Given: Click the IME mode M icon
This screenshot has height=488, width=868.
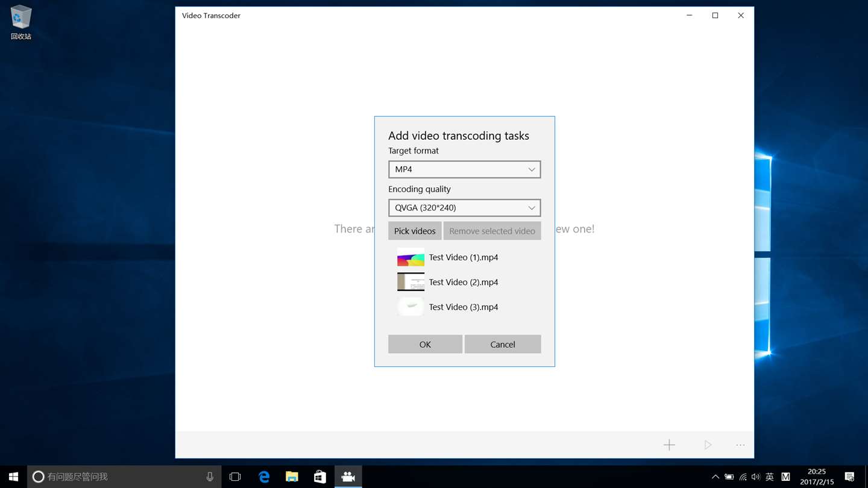Looking at the screenshot, I should click(x=785, y=477).
